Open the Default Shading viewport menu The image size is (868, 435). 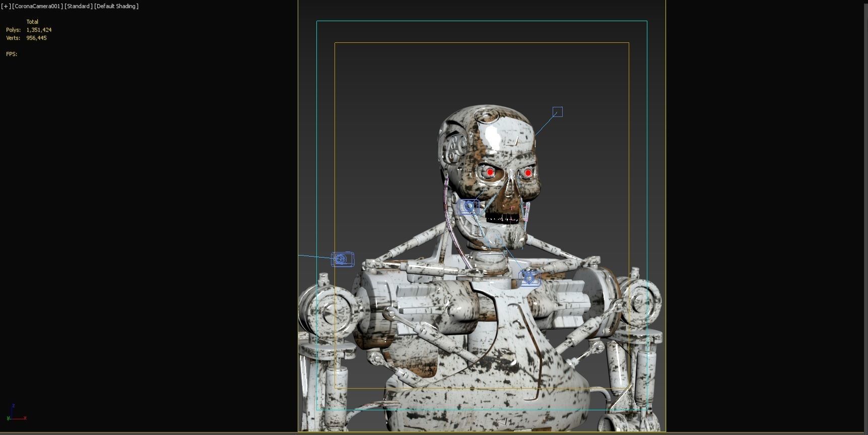coord(116,6)
